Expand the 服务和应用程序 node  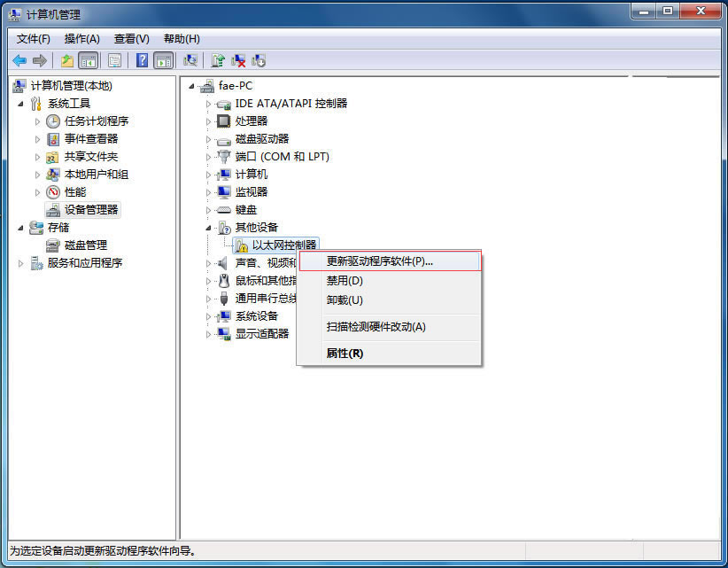coord(21,263)
